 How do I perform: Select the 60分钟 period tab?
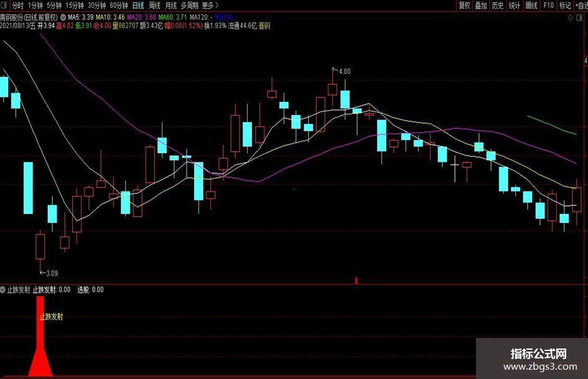point(119,6)
